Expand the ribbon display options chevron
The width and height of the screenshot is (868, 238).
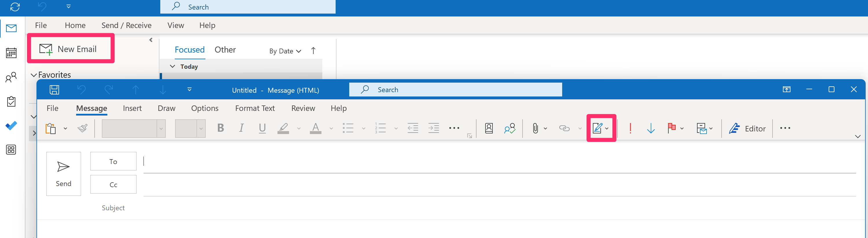(858, 137)
